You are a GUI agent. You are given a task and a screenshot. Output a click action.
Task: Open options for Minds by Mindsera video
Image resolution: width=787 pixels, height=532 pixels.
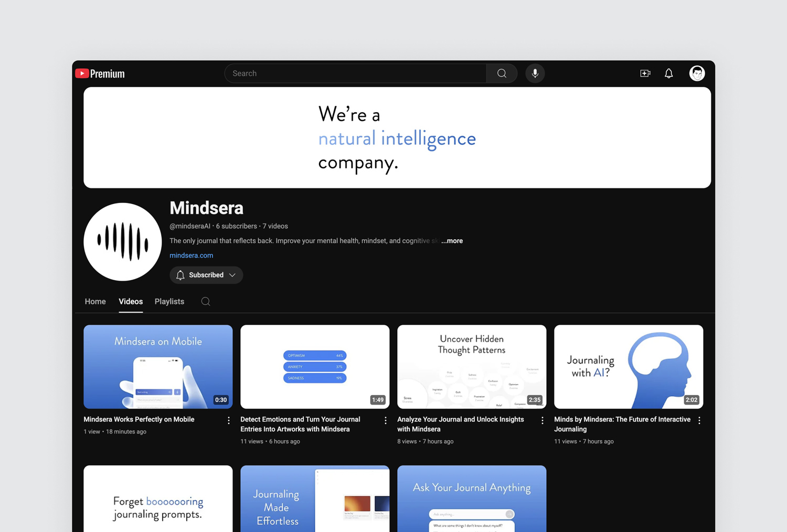pyautogui.click(x=699, y=420)
